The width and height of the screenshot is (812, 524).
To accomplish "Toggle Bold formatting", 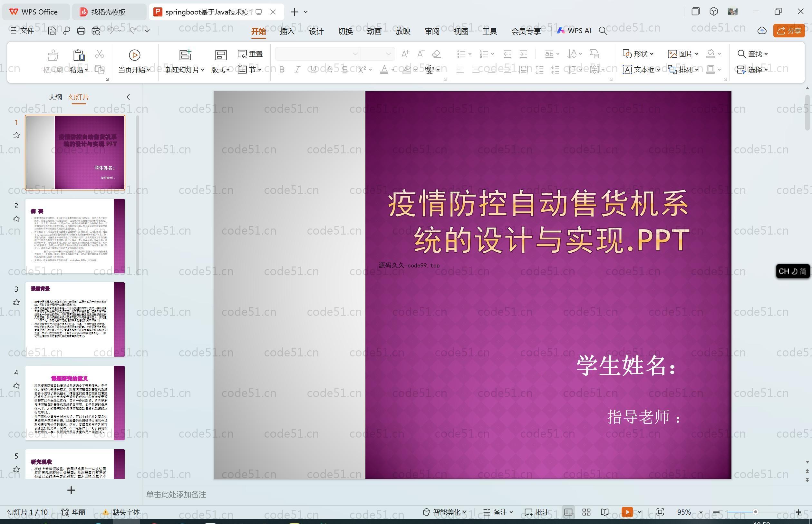I will [x=282, y=69].
